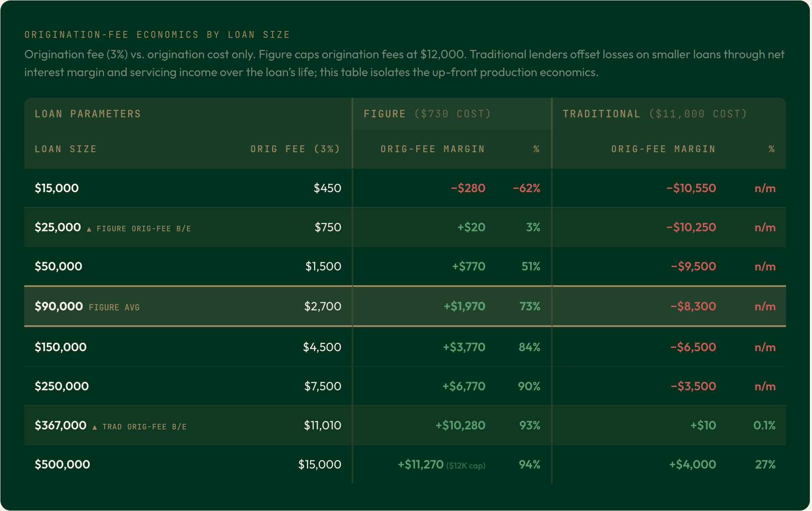Image resolution: width=812 pixels, height=511 pixels.
Task: Click the 90% Figure percentage
Action: (x=529, y=386)
